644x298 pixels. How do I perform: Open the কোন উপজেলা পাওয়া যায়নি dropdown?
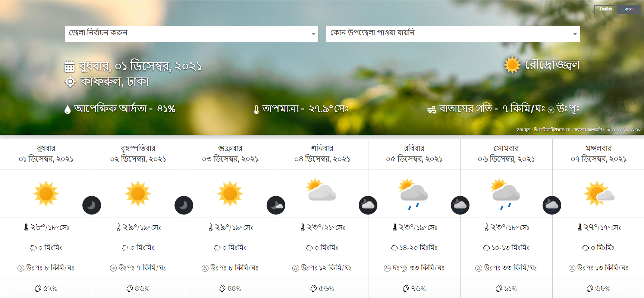click(453, 34)
